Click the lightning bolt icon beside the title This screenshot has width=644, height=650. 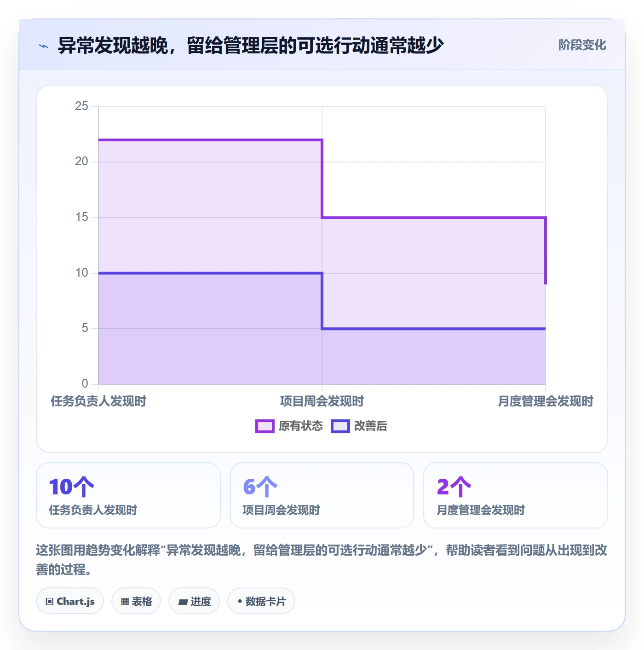click(44, 46)
